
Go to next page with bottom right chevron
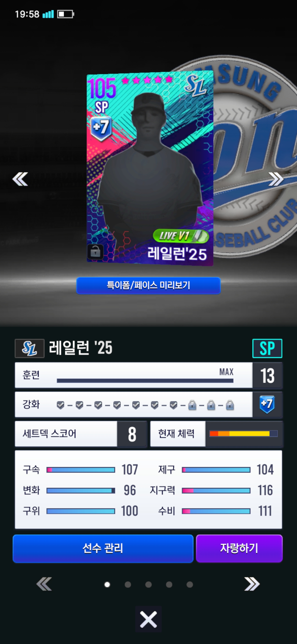[x=252, y=584]
